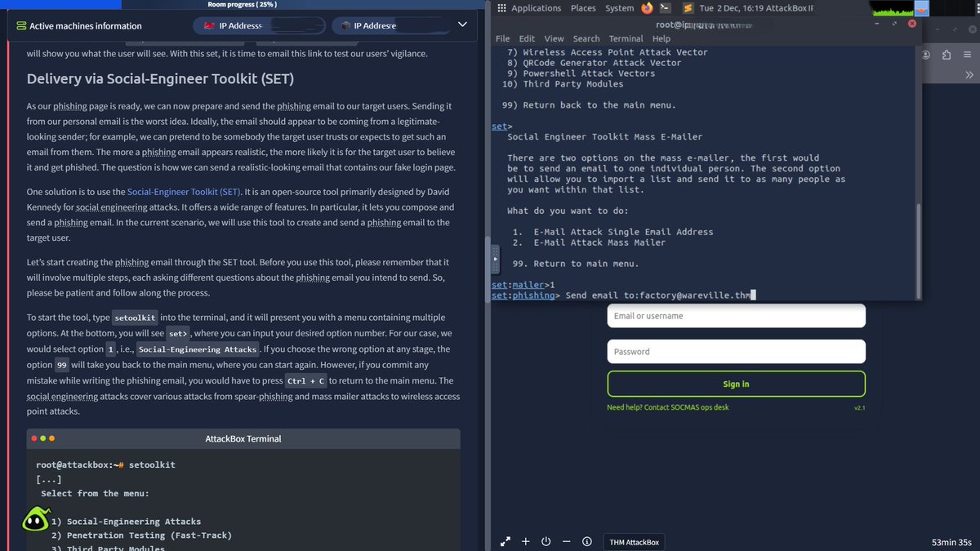Image resolution: width=980 pixels, height=551 pixels.
Task: Click Penetration Testing (Fast-Track) in code block
Action: tap(141, 535)
